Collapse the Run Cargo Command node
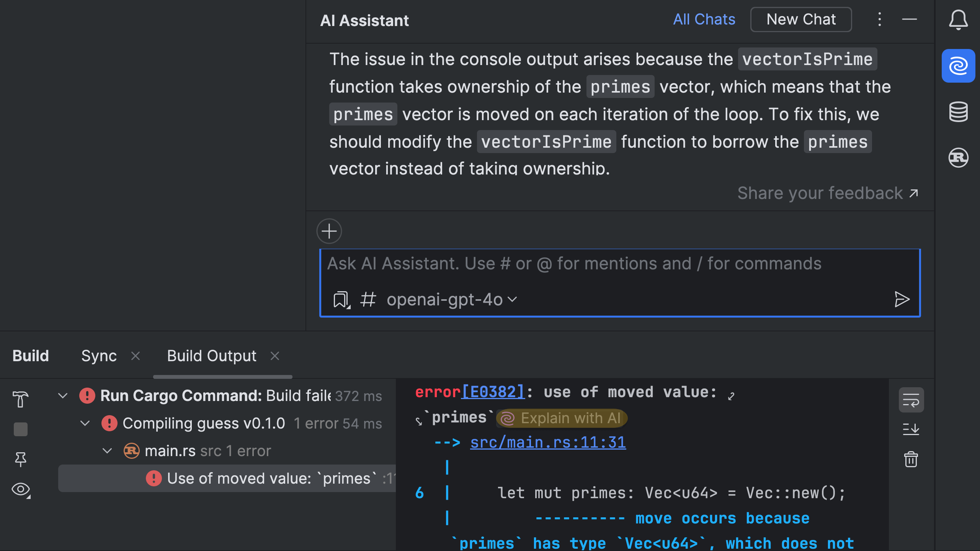The width and height of the screenshot is (980, 551). (x=63, y=396)
